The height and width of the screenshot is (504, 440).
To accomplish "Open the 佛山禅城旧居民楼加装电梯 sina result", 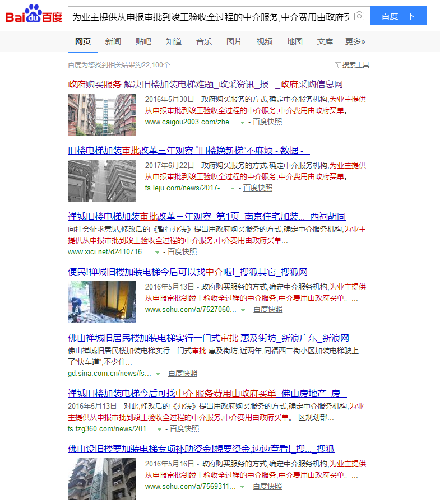I will [208, 338].
